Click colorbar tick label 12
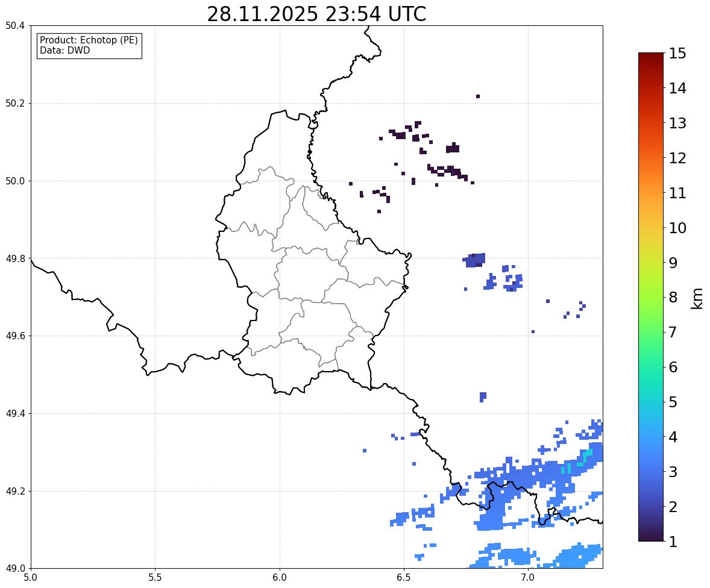The image size is (710, 588). 677,158
